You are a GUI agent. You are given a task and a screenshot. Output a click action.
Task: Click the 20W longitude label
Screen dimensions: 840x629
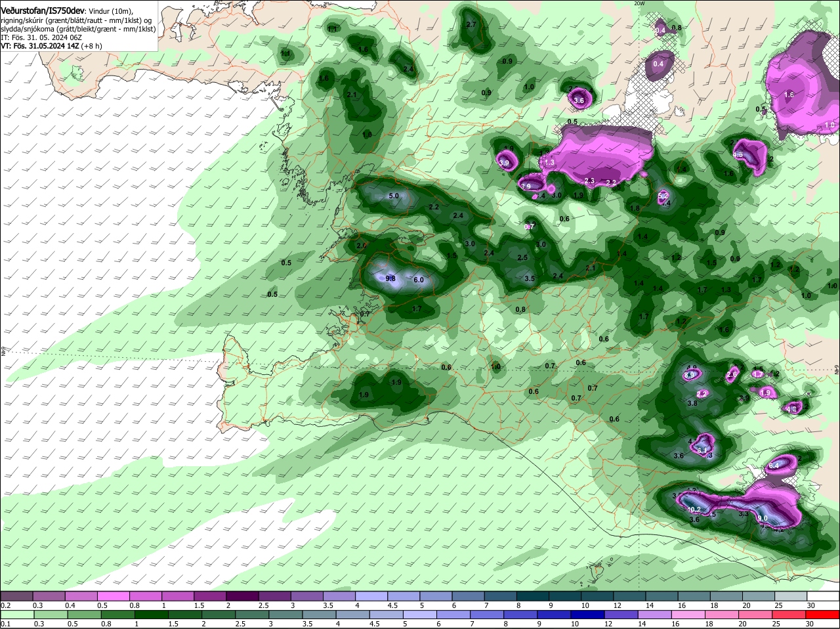pos(639,3)
